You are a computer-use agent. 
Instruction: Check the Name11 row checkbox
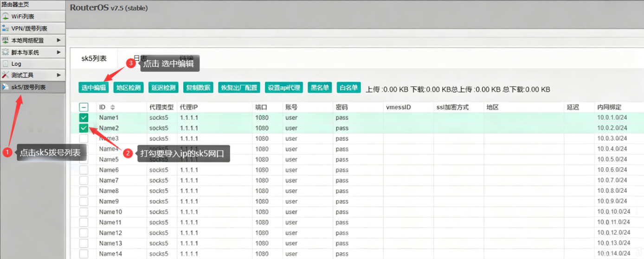tap(84, 222)
